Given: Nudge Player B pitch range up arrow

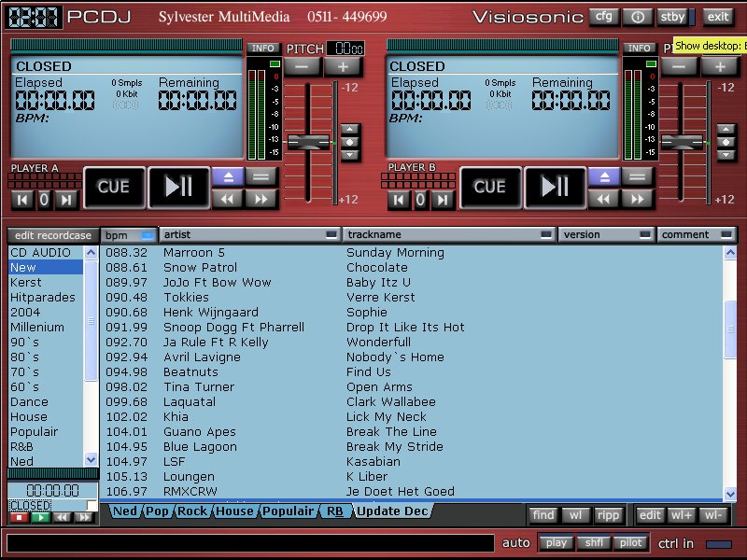Looking at the screenshot, I should click(x=726, y=130).
